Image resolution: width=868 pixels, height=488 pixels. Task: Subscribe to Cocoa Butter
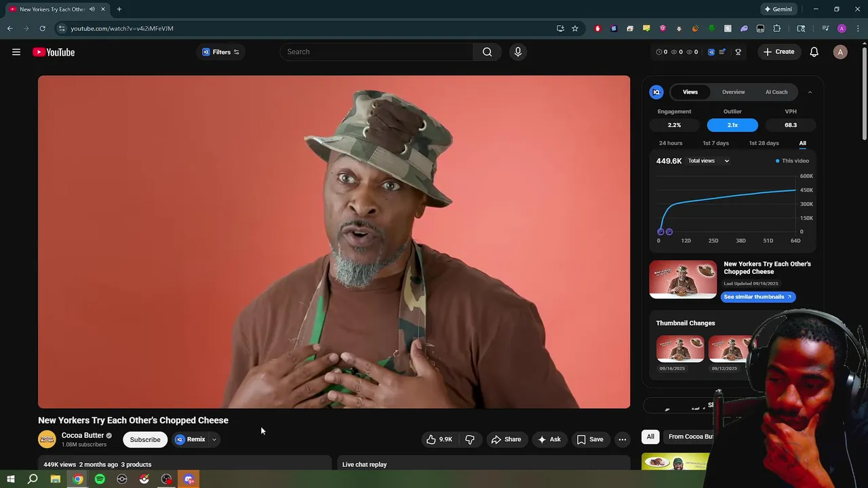(x=145, y=439)
